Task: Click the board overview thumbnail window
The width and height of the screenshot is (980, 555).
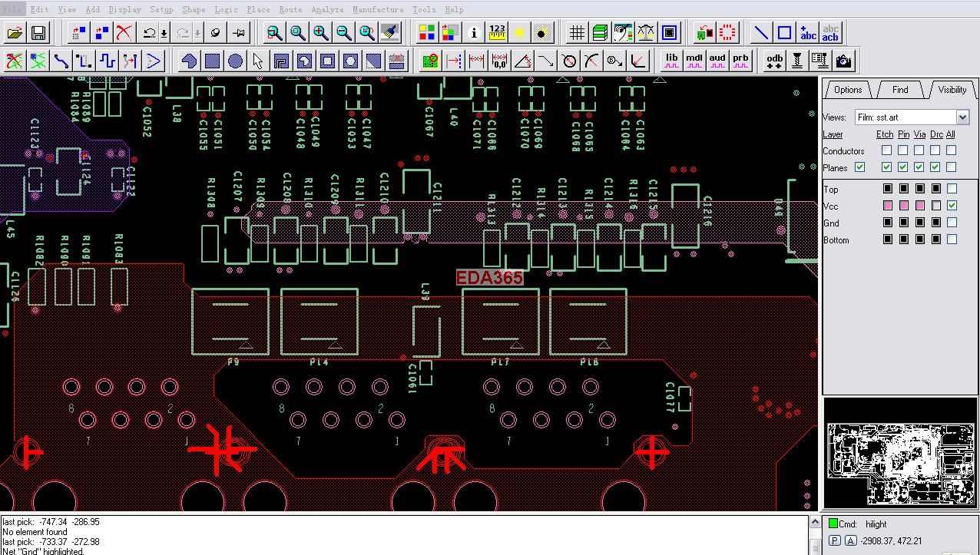Action: pos(899,453)
